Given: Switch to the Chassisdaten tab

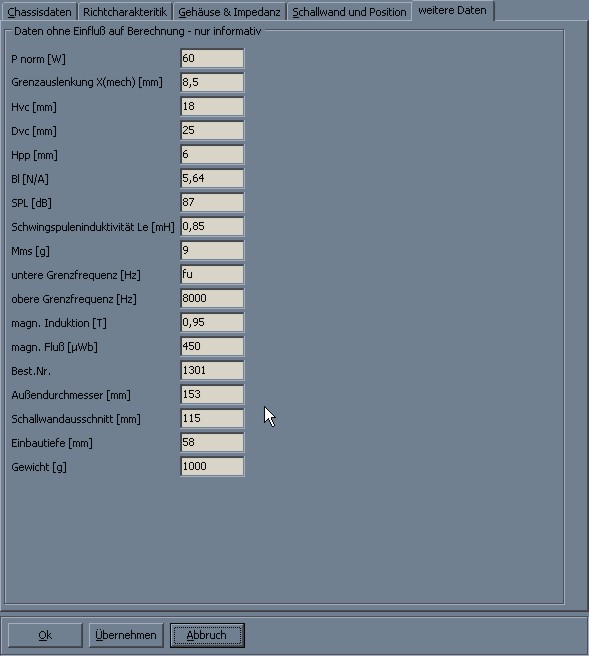Looking at the screenshot, I should pos(39,12).
